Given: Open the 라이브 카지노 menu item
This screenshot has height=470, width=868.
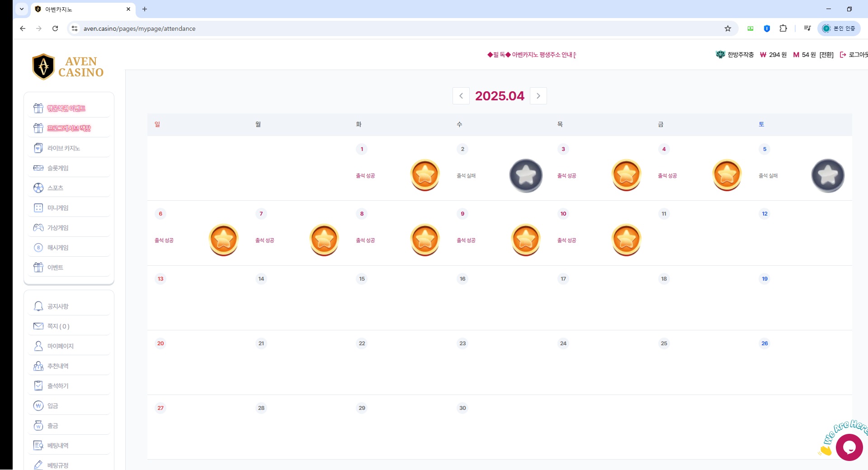Looking at the screenshot, I should tap(64, 148).
